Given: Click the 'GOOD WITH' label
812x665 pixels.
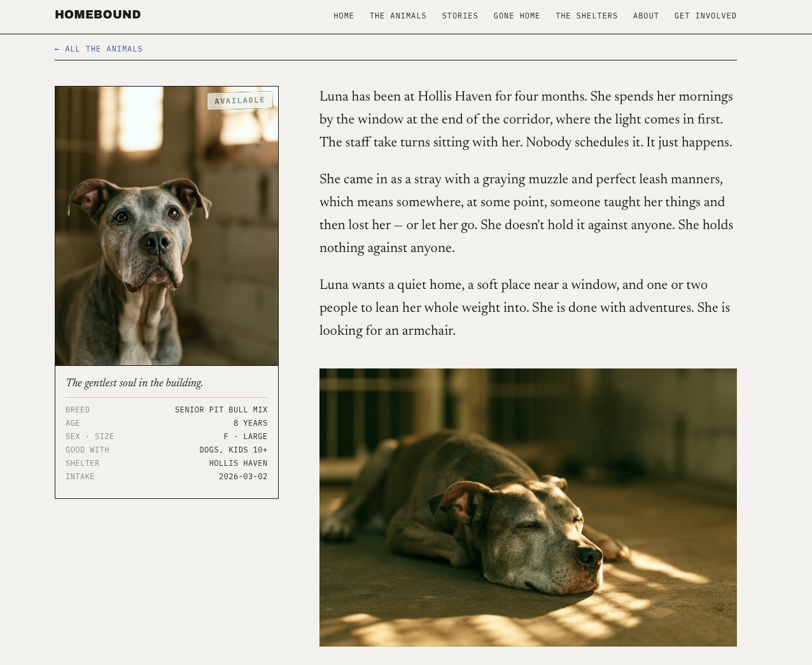Looking at the screenshot, I should point(87,450).
